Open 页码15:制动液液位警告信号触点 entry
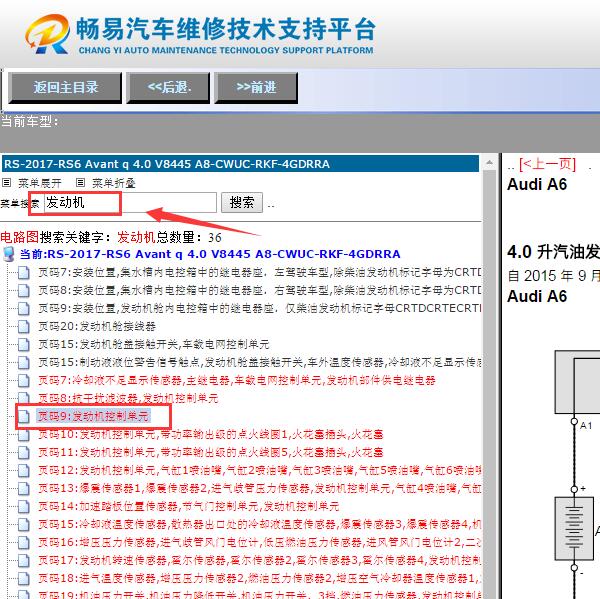The image size is (600, 599). [x=259, y=362]
